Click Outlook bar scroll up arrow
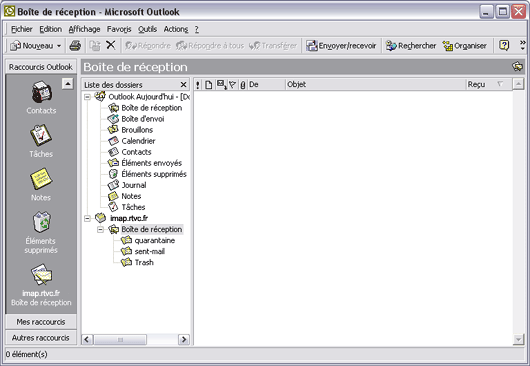This screenshot has width=530, height=366. pyautogui.click(x=68, y=83)
